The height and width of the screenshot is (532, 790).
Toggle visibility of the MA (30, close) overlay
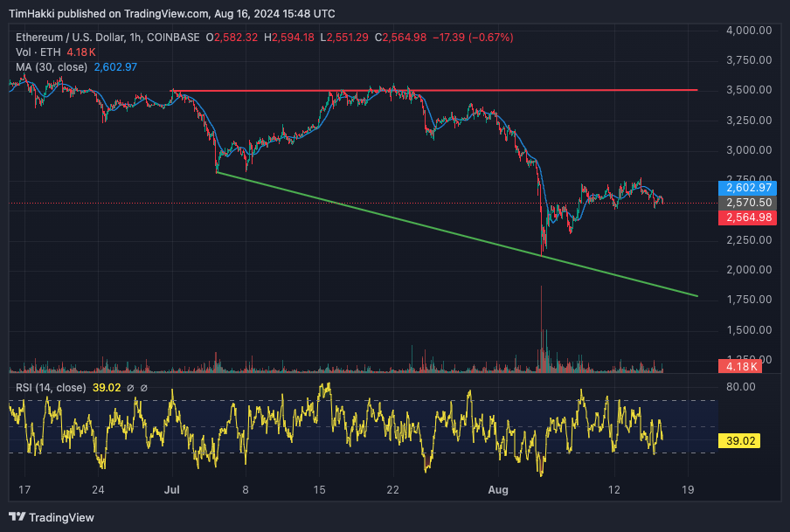[x=52, y=66]
